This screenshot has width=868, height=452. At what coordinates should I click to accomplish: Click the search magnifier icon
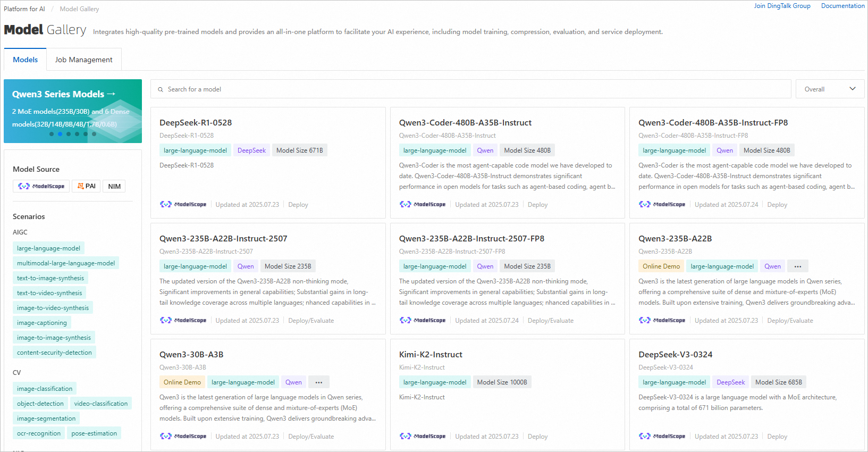[x=161, y=89]
